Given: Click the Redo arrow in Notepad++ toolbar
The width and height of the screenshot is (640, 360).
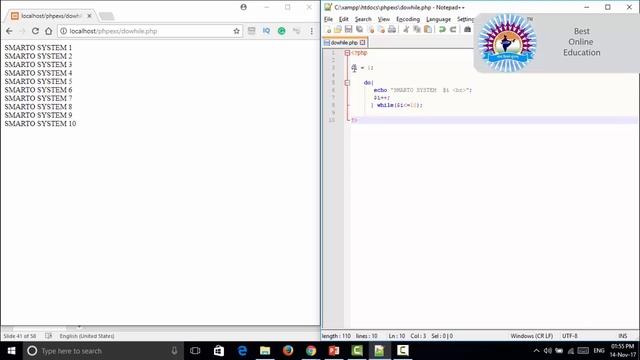Looking at the screenshot, I should click(453, 29).
